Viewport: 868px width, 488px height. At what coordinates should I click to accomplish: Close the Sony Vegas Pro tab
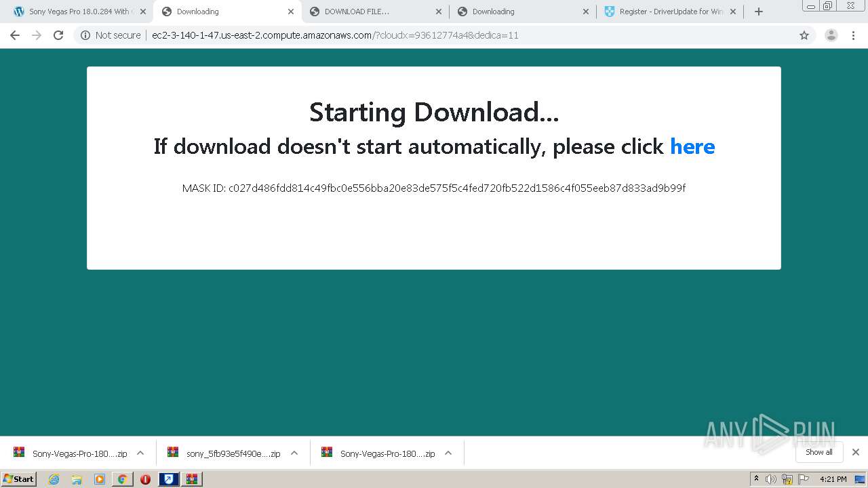coord(142,12)
